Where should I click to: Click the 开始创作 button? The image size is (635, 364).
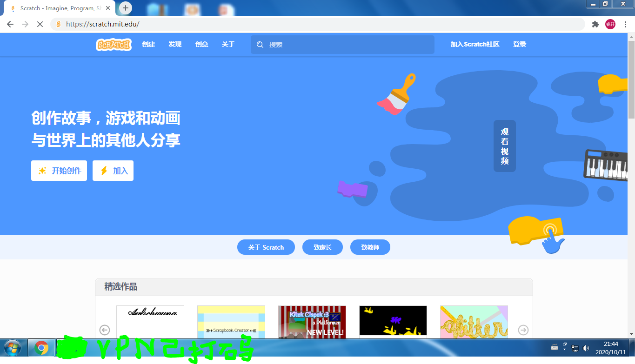pyautogui.click(x=59, y=171)
